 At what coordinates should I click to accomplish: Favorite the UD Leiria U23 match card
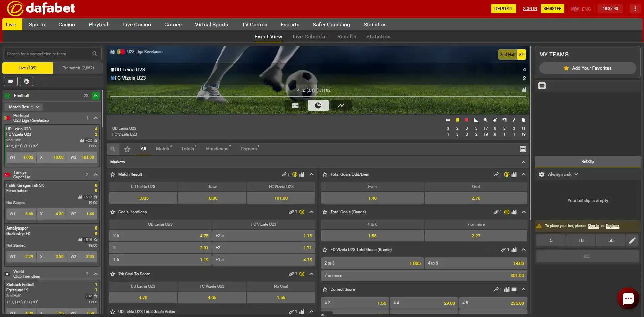pyautogui.click(x=96, y=140)
